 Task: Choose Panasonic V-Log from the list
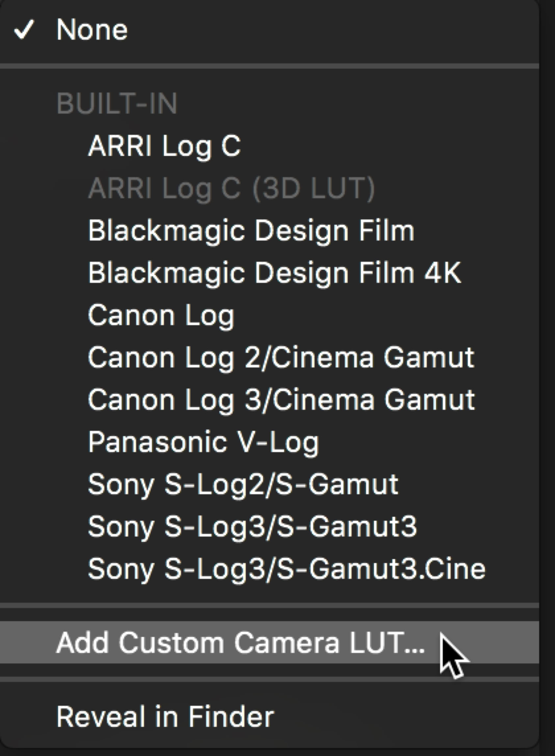click(203, 442)
